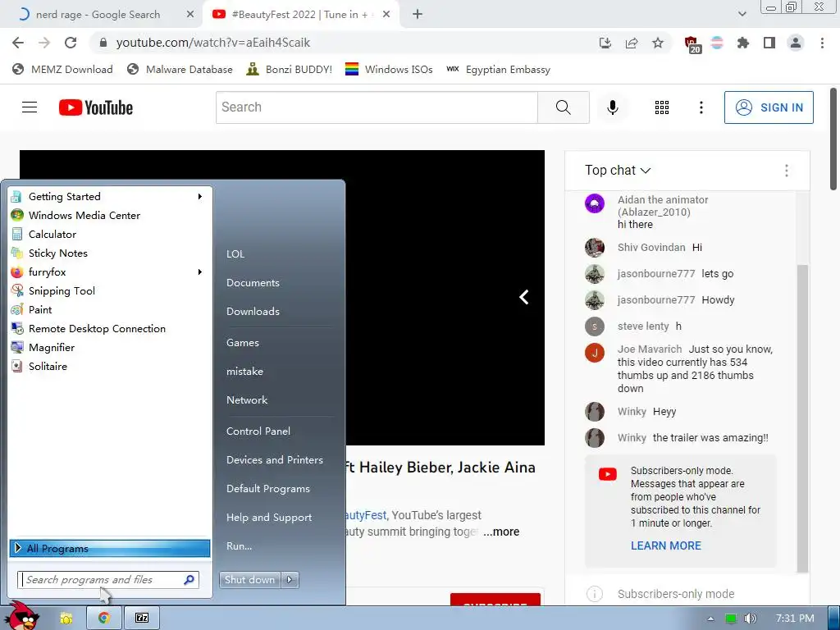
Task: Open the live chat options three-dot menu
Action: (787, 171)
